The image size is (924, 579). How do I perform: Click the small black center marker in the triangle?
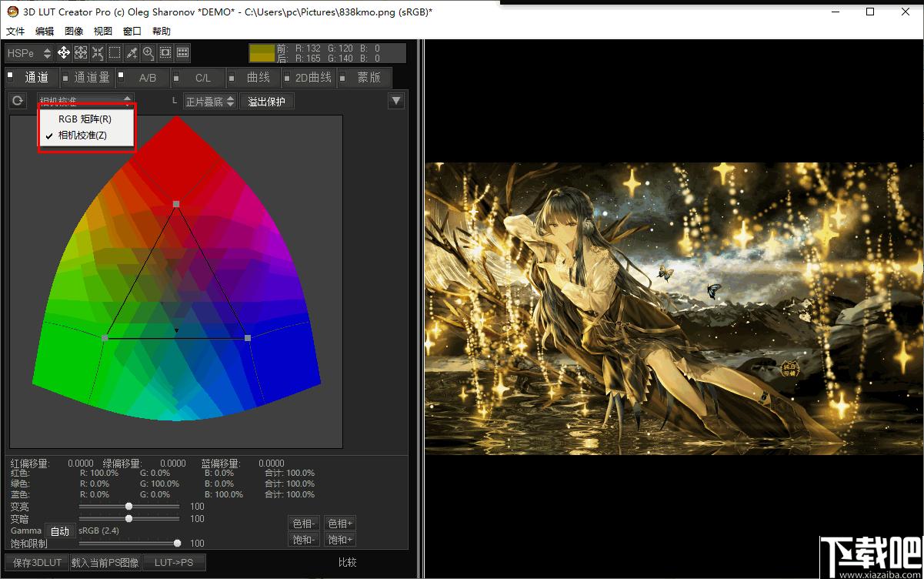tap(176, 331)
